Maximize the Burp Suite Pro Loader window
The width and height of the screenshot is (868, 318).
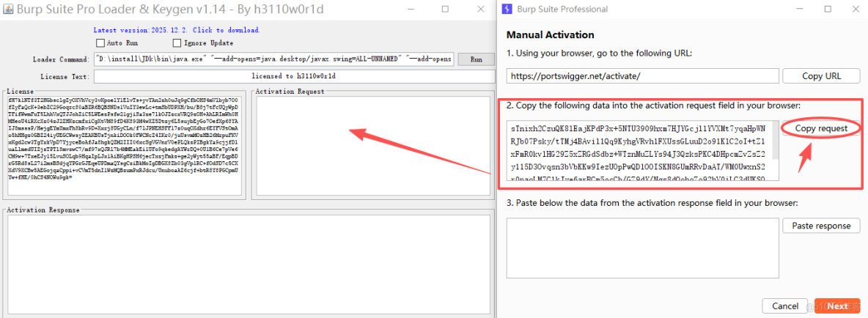[x=445, y=9]
